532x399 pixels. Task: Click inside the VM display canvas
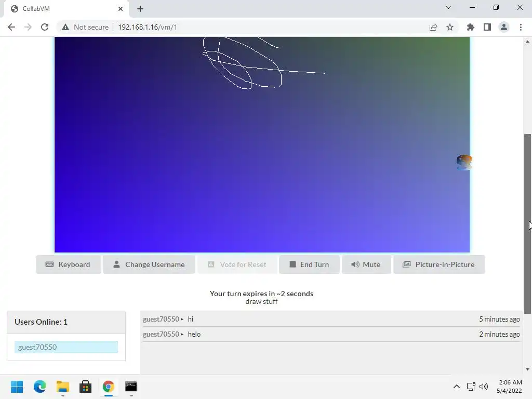point(262,145)
